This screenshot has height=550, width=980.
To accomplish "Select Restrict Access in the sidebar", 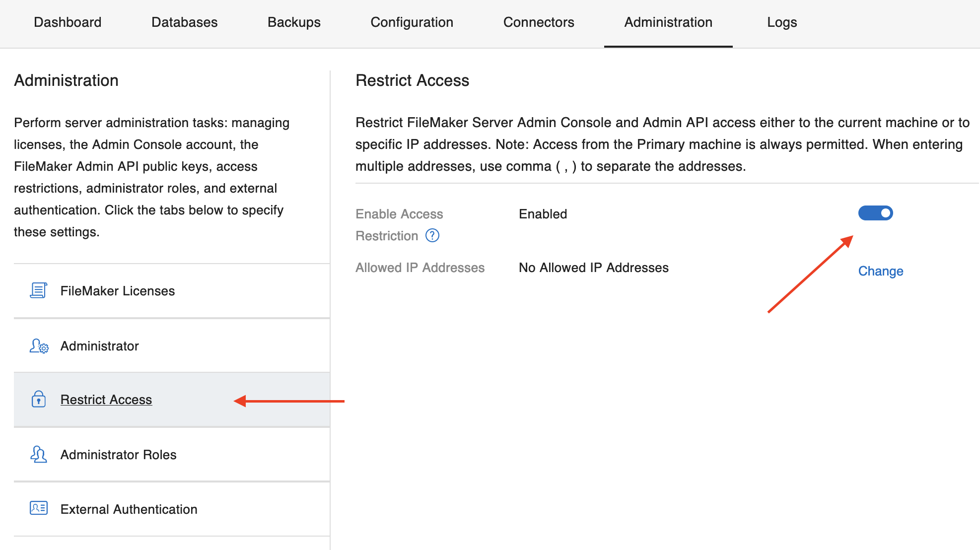I will (x=106, y=400).
